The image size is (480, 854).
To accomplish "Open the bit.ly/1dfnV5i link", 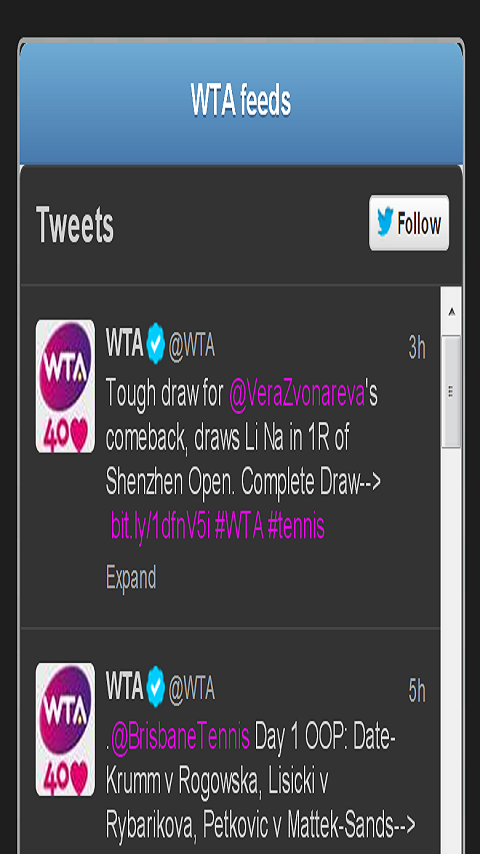I will tap(161, 526).
